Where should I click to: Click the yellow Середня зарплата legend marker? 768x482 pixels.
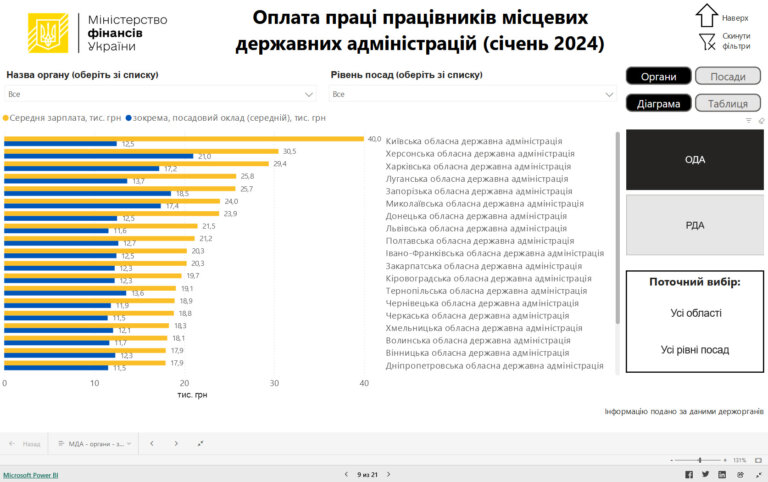click(x=5, y=118)
